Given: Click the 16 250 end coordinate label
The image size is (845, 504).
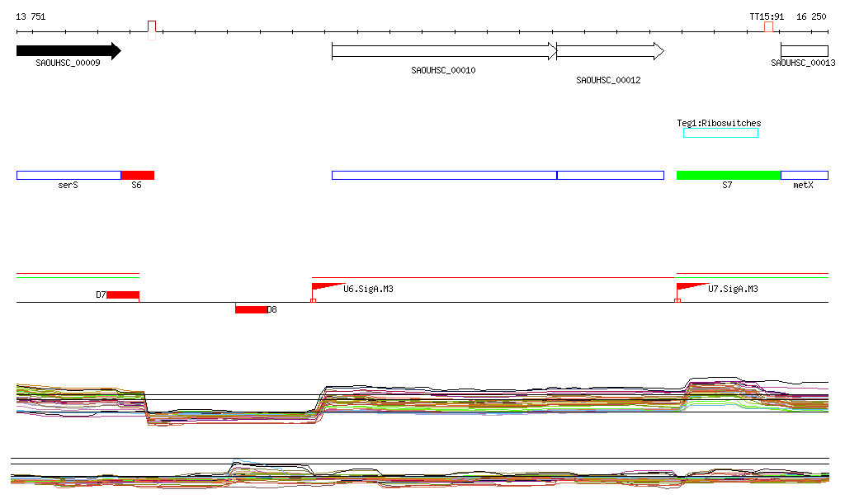Looking at the screenshot, I should (811, 16).
